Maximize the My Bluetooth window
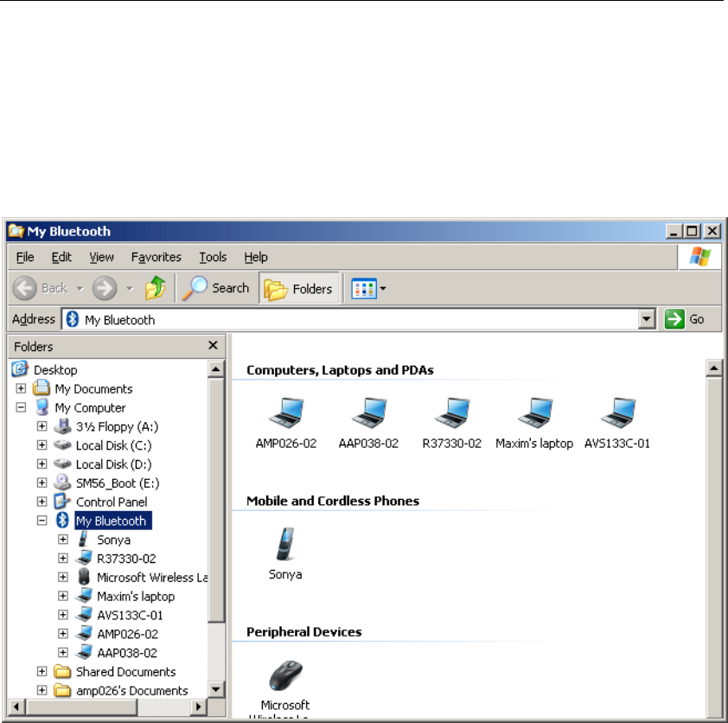 [x=693, y=231]
